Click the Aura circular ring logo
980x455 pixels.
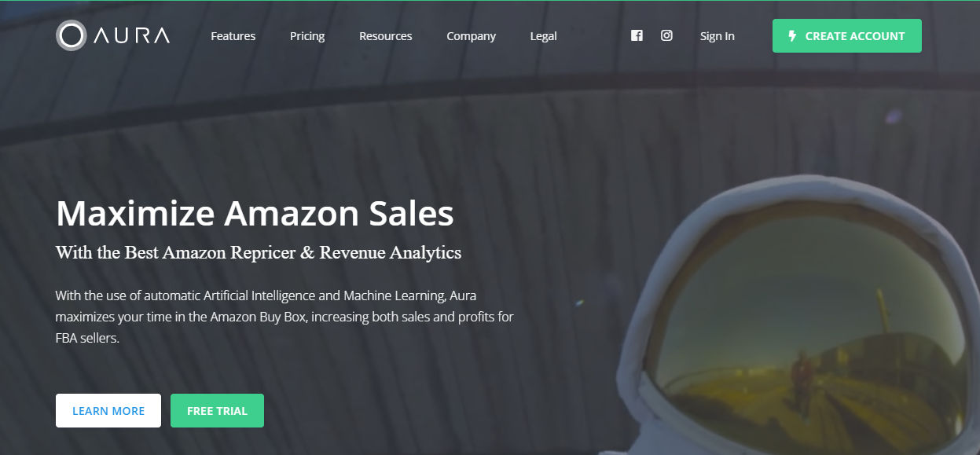coord(71,35)
